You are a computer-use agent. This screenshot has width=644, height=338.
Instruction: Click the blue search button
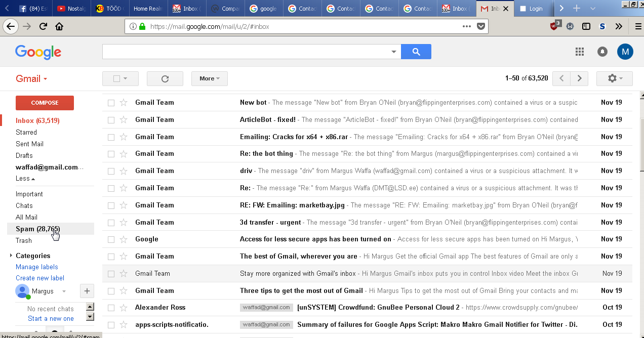click(416, 52)
